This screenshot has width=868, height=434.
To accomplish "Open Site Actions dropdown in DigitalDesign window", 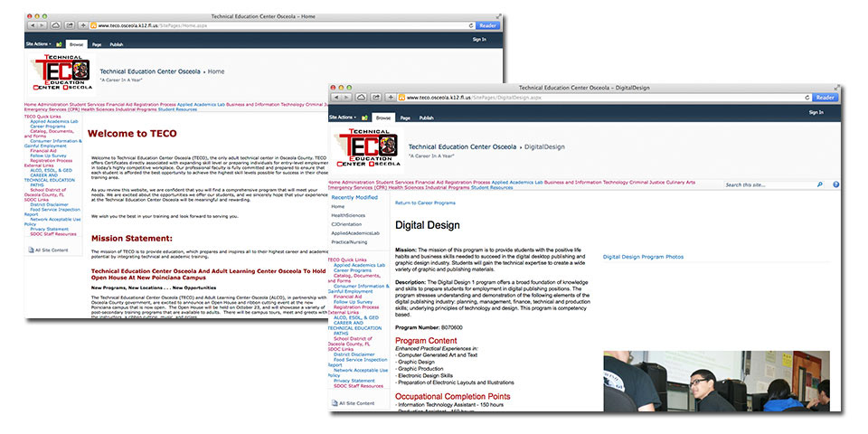I will tap(343, 118).
